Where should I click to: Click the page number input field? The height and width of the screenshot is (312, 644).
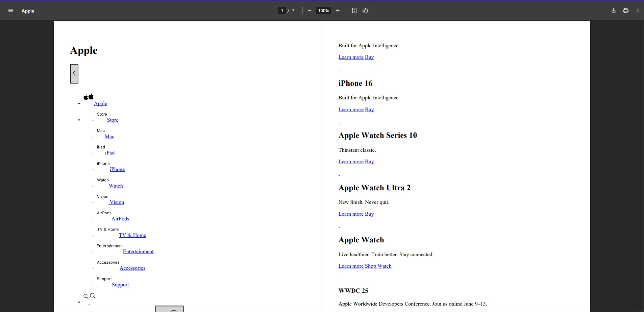(282, 11)
